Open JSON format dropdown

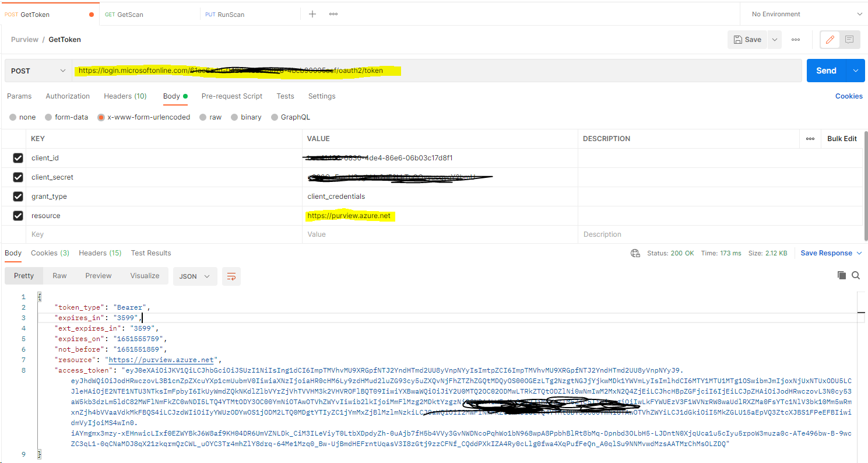pos(195,276)
